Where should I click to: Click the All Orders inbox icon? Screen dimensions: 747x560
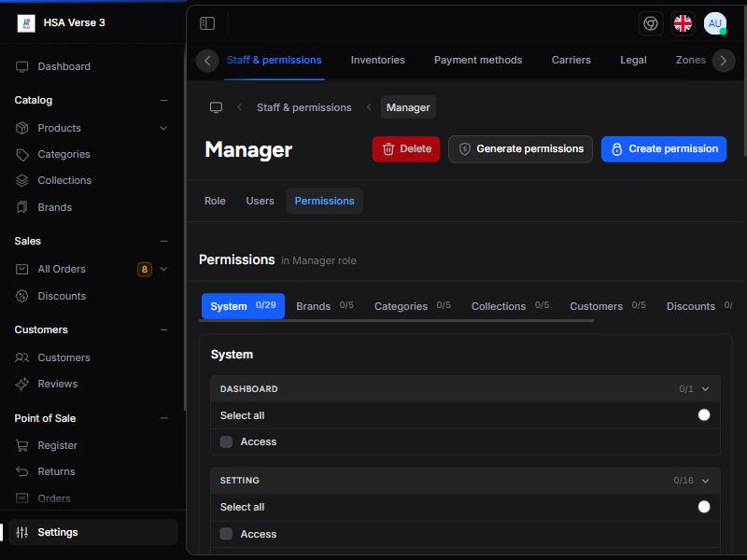pyautogui.click(x=21, y=269)
